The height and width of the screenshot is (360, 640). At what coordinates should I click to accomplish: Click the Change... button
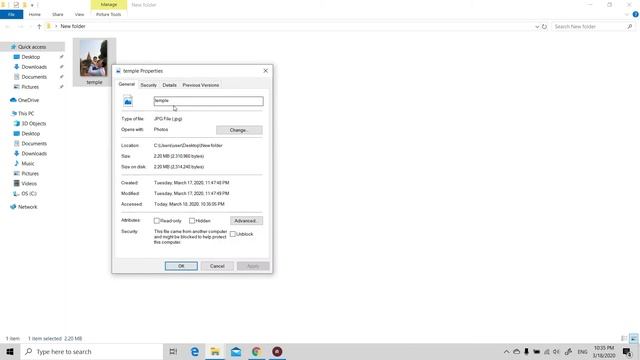coord(239,130)
